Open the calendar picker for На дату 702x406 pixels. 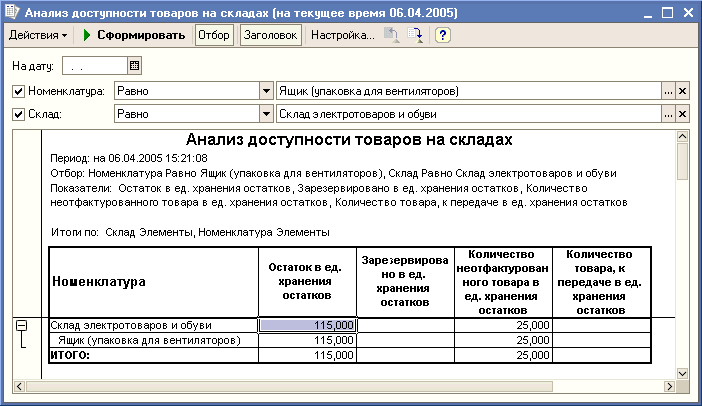135,66
